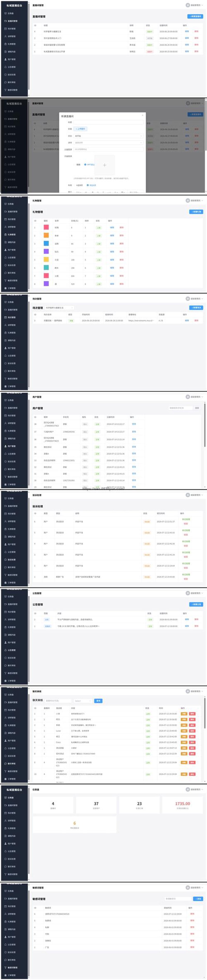
Task: Open room selector dropdown beside 场次管理 title
Action: pyautogui.click(x=59, y=308)
